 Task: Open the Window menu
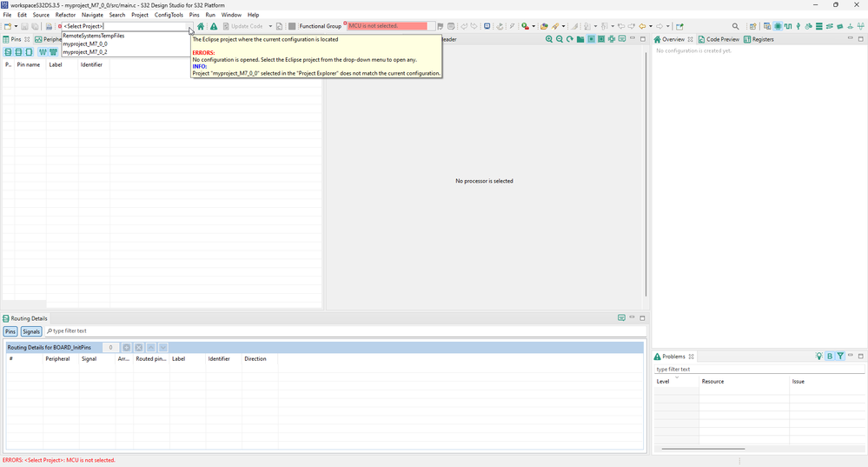[x=231, y=15]
